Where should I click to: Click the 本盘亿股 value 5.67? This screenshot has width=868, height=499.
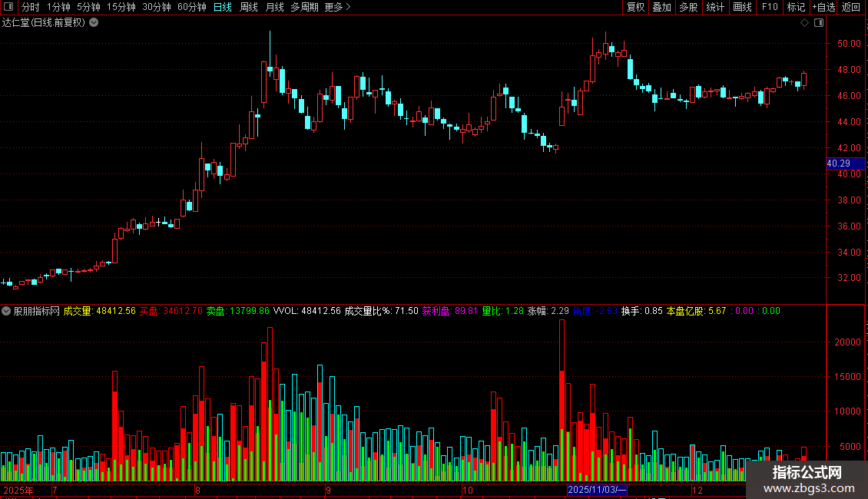coord(717,311)
